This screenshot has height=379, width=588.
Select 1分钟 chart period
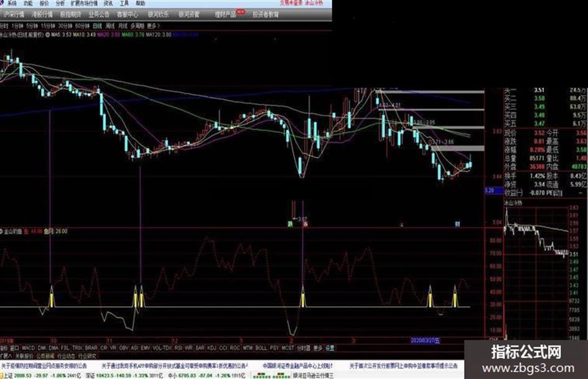tap(17, 26)
